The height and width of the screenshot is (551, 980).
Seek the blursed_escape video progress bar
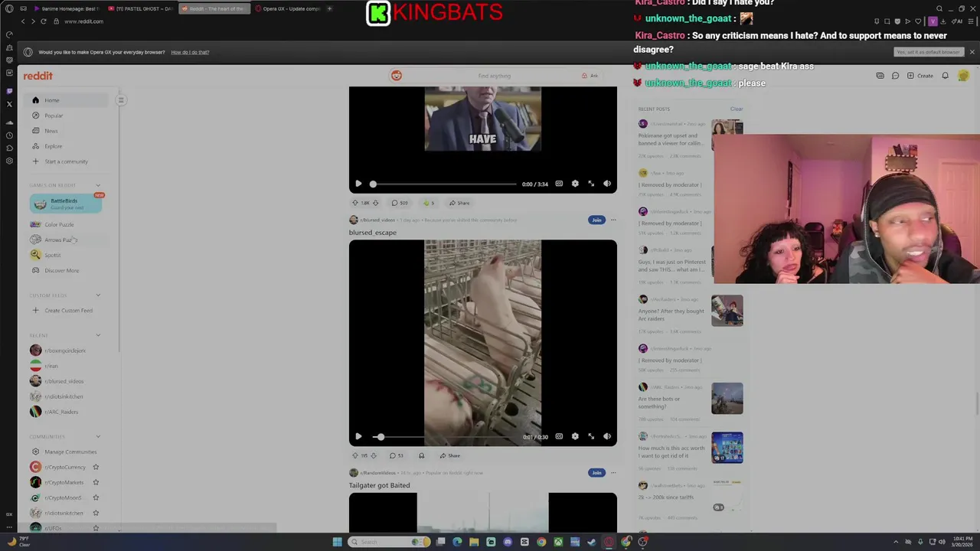click(x=448, y=436)
